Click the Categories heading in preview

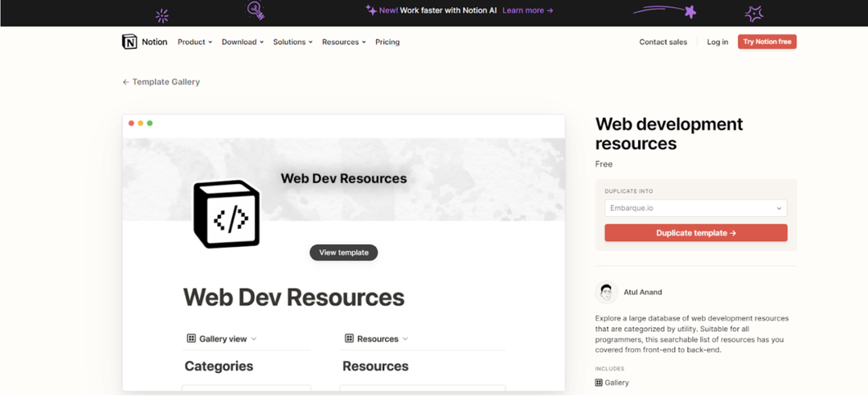click(x=219, y=366)
